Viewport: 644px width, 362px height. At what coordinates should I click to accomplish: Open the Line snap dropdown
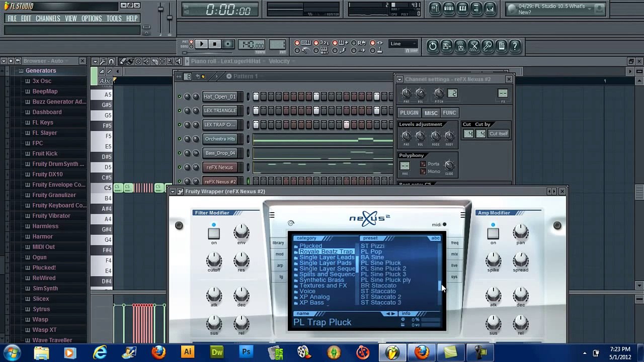404,44
